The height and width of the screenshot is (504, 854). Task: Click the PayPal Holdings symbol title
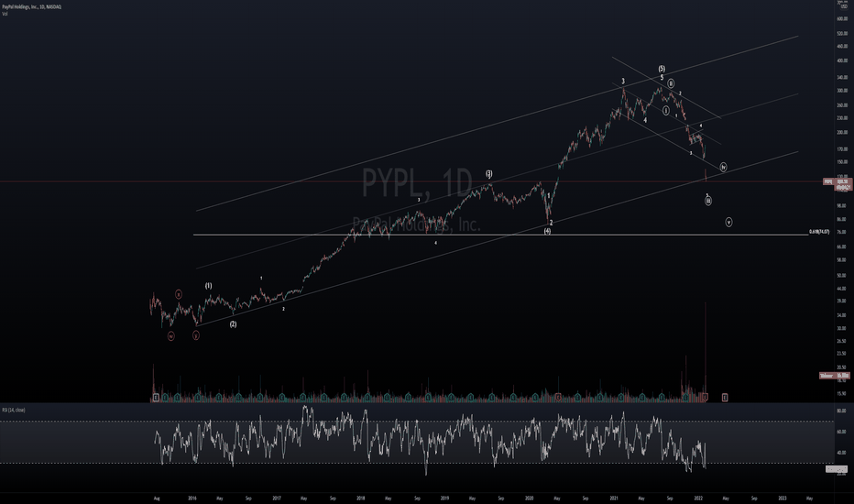pyautogui.click(x=31, y=6)
